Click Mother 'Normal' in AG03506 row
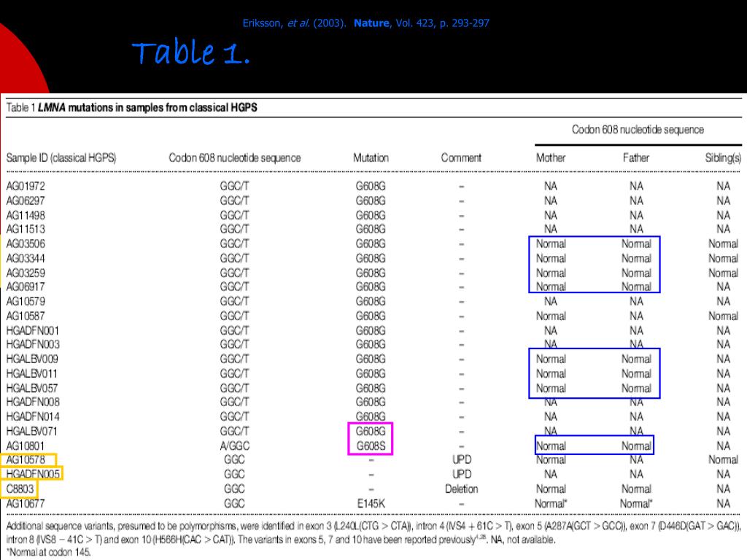 (x=551, y=244)
